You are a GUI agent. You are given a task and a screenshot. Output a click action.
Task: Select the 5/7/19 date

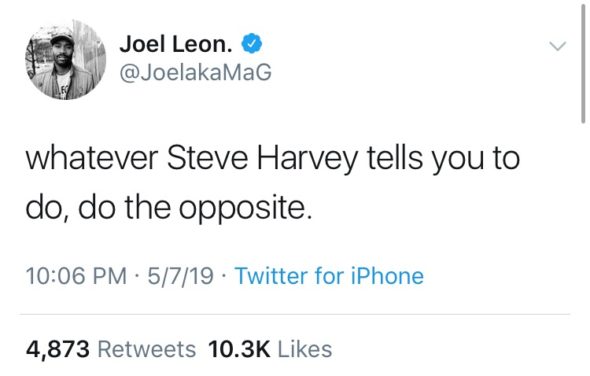pos(181,276)
